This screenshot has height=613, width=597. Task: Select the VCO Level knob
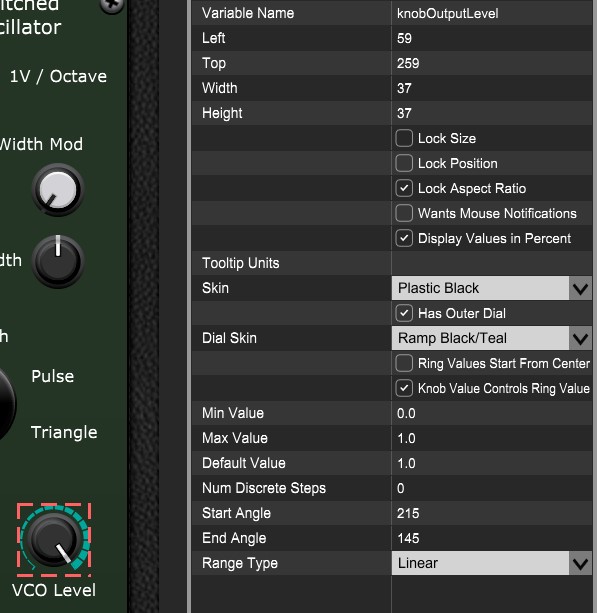[x=54, y=540]
